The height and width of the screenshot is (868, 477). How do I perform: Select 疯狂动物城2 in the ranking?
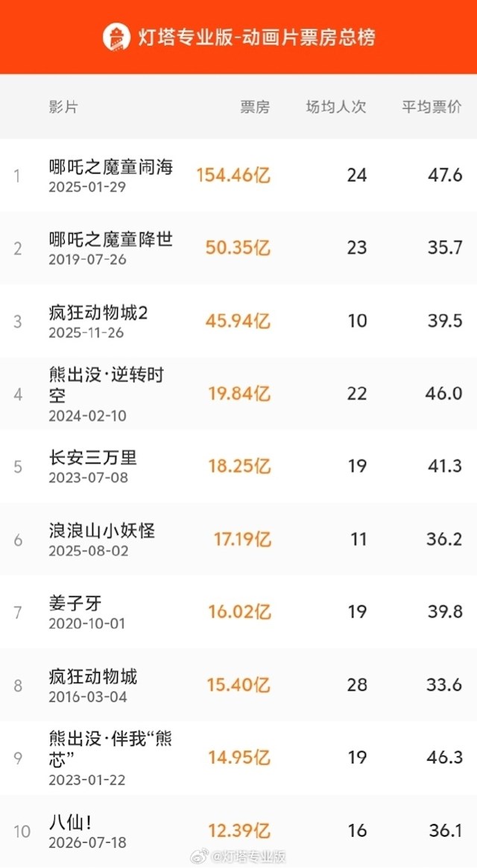point(238,320)
